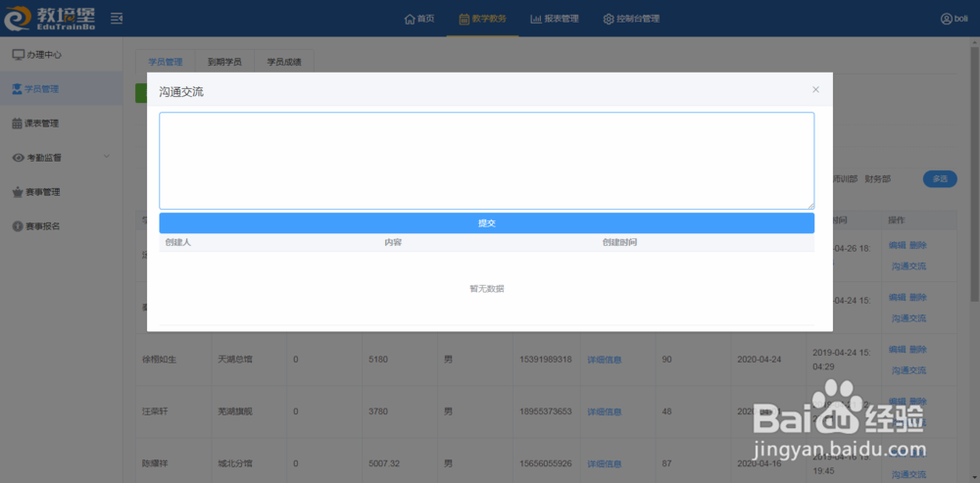Viewport: 980px width, 483px height.
Task: Focus the 沟通交流 message text area
Action: click(487, 161)
